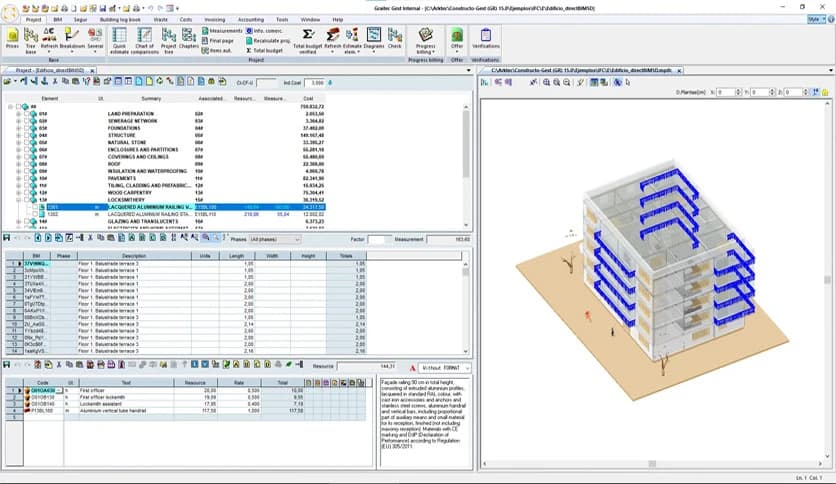Screen dimensions: 836x484
Task: Expand chapter 05# NATURAL STONE
Action: coord(19,142)
